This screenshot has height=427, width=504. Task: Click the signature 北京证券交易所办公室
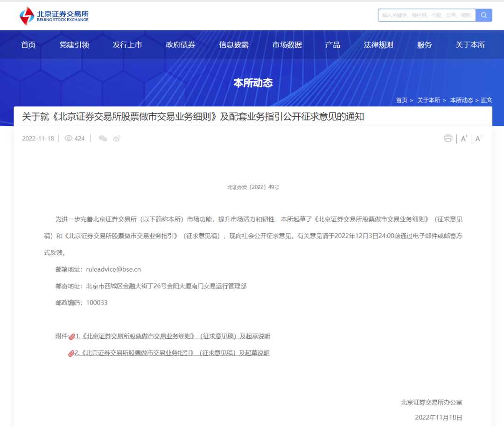point(431,402)
